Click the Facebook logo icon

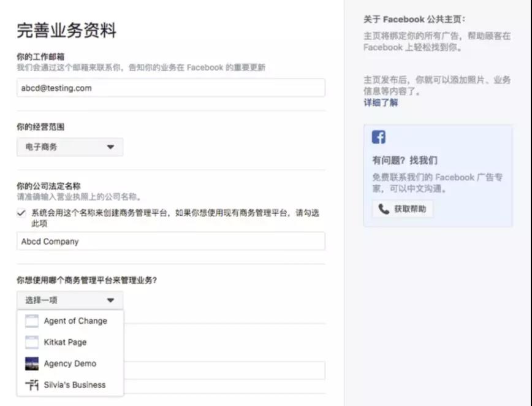click(379, 137)
